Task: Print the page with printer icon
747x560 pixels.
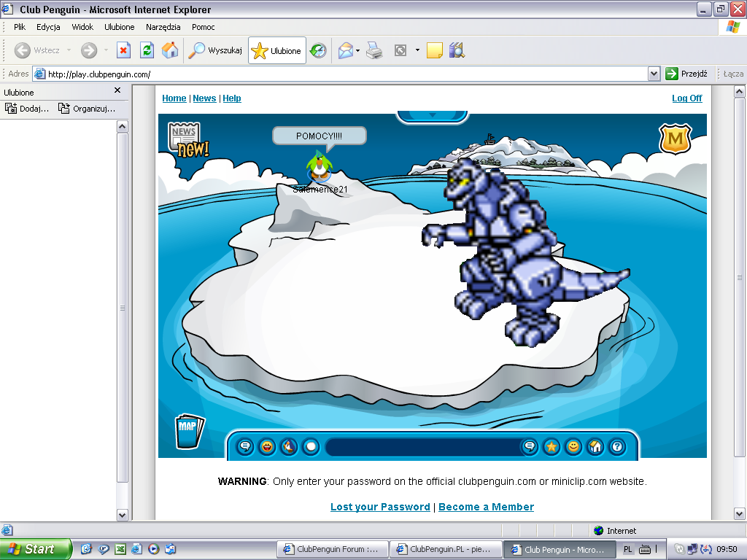Action: (374, 50)
